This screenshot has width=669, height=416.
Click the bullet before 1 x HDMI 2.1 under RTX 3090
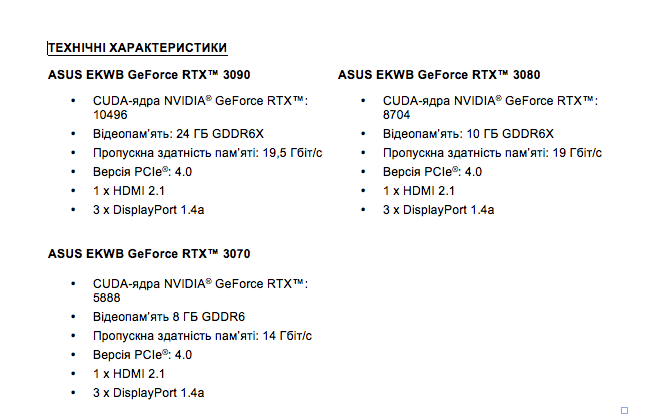coord(73,191)
